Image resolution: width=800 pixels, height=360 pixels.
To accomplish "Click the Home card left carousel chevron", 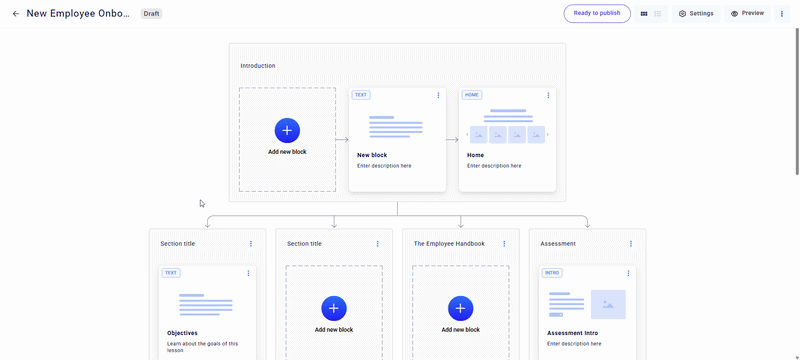I will 467,135.
